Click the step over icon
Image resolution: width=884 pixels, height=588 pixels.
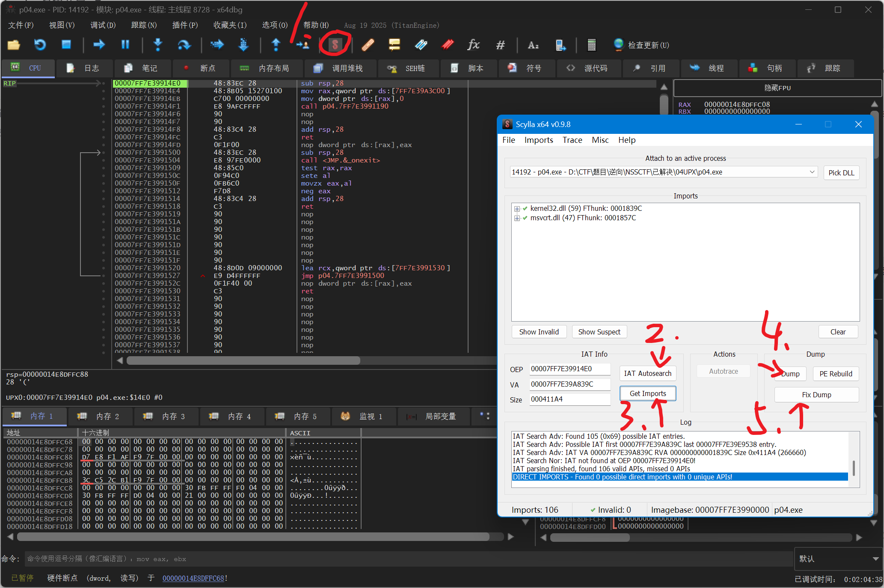point(184,44)
